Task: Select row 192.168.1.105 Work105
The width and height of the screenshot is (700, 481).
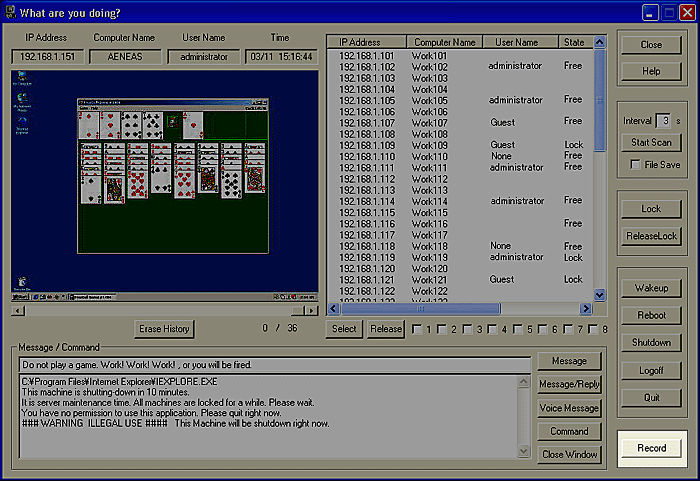Action: pos(460,100)
